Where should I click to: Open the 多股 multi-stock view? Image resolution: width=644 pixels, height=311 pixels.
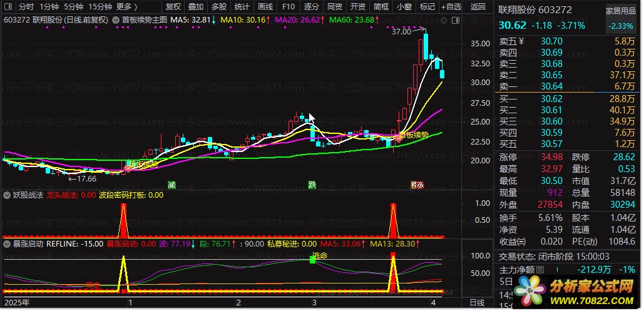pos(219,7)
